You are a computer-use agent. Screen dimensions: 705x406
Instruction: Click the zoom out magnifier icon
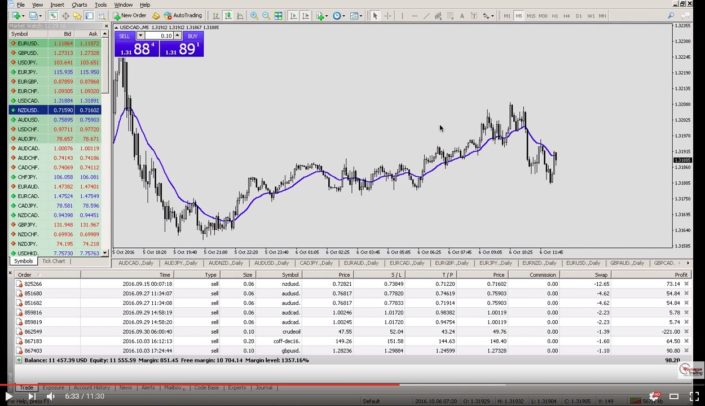tap(265, 16)
